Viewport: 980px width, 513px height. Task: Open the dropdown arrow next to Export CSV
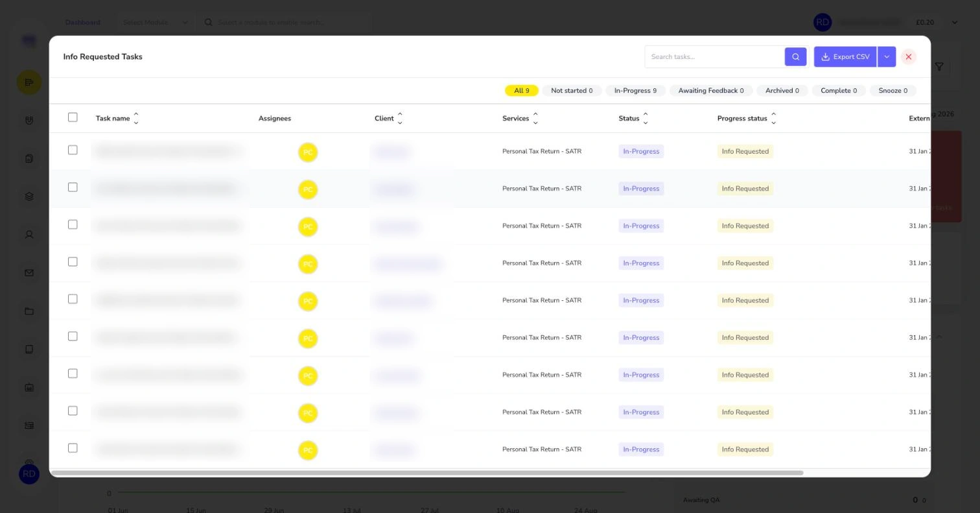[x=887, y=56]
